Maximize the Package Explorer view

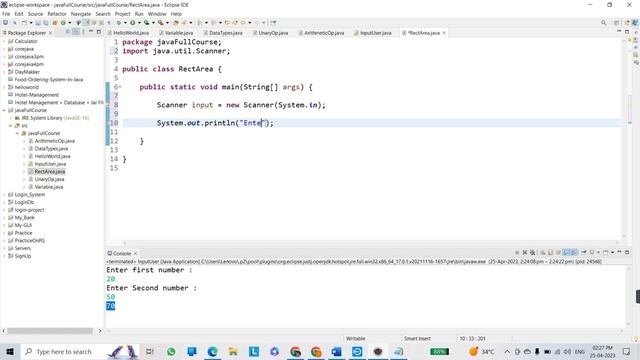pos(98,32)
